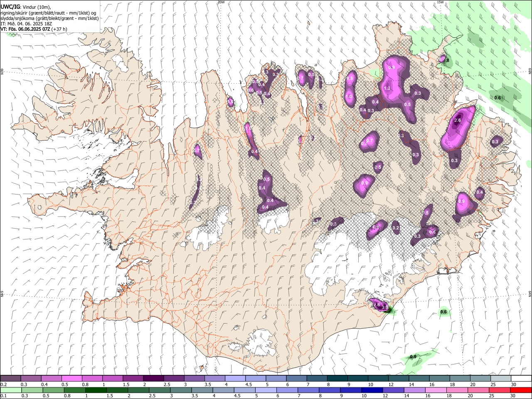
Task: Select the 25 red-pink swatch in lower legend row
Action: point(500,390)
